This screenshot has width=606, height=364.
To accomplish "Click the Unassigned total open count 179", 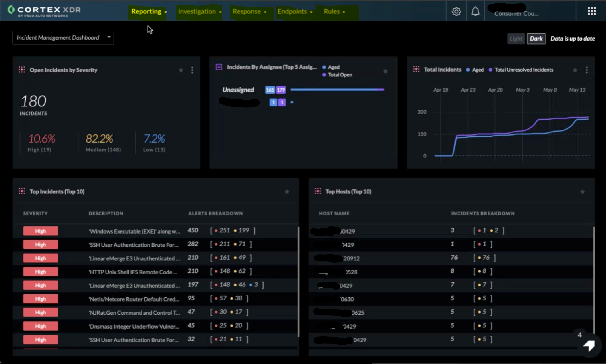I will 281,90.
